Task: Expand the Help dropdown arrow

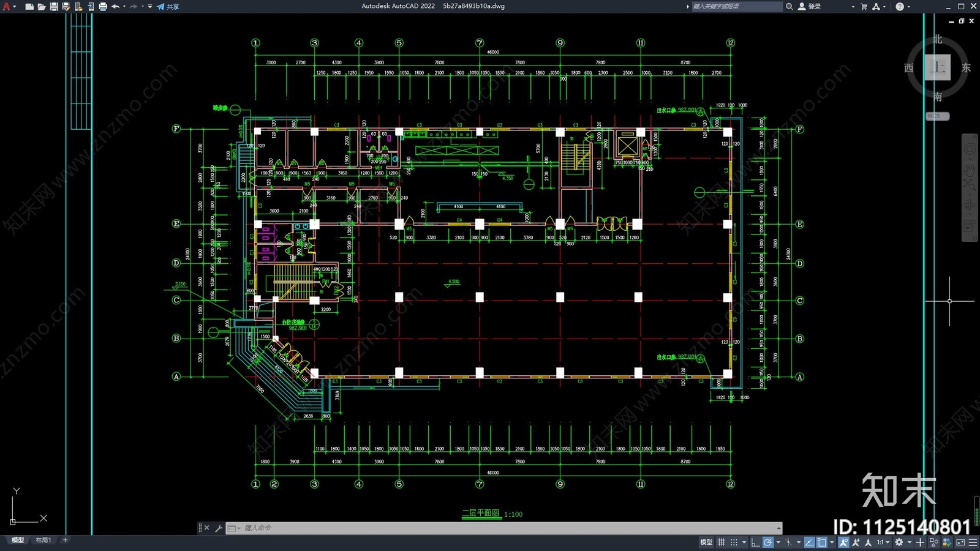Action: (x=908, y=6)
